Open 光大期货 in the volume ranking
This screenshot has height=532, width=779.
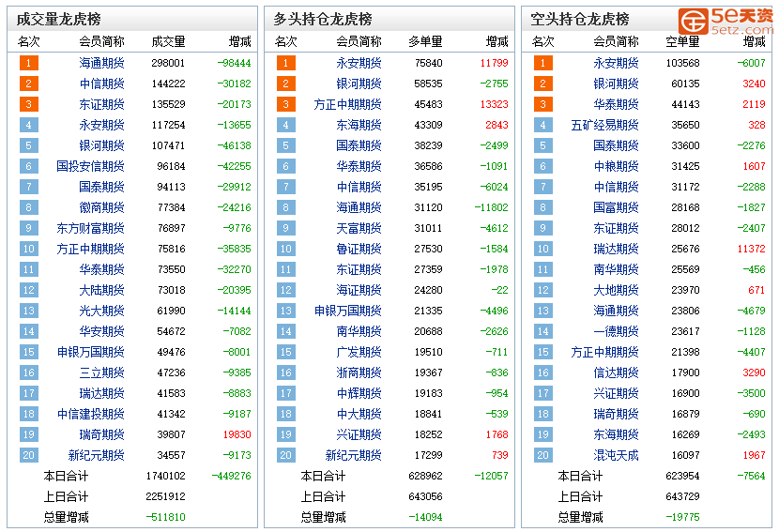point(102,311)
